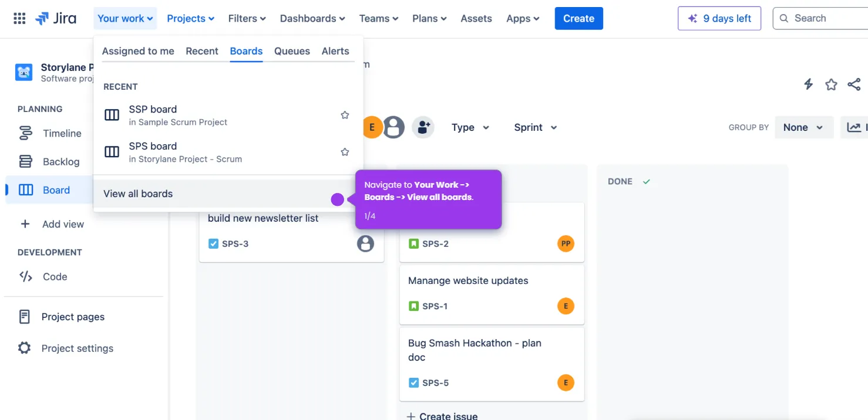The width and height of the screenshot is (868, 420).
Task: Click the add people icon
Action: click(423, 127)
